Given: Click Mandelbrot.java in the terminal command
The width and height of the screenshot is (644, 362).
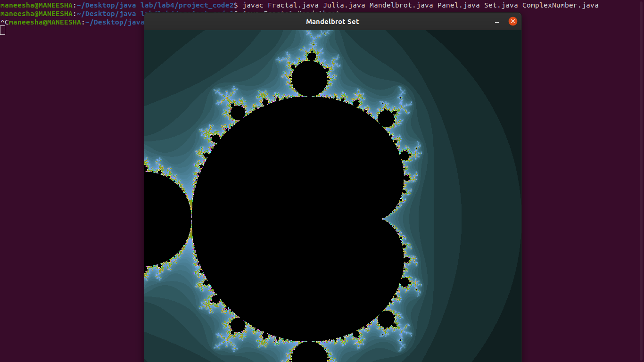Looking at the screenshot, I should [x=401, y=5].
